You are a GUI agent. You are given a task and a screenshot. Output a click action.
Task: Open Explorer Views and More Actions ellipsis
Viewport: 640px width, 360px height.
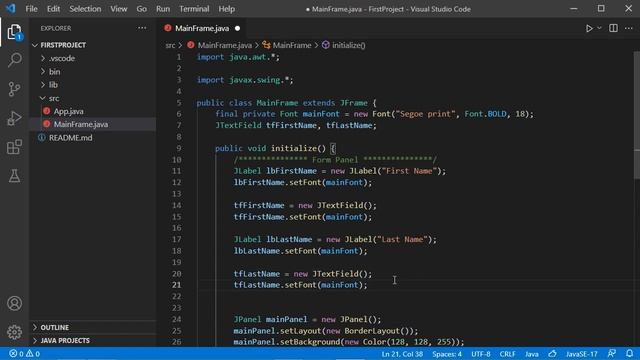click(142, 28)
